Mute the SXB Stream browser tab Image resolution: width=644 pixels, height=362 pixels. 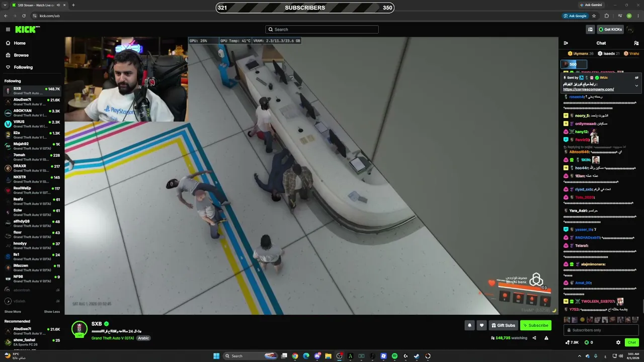pos(58,5)
